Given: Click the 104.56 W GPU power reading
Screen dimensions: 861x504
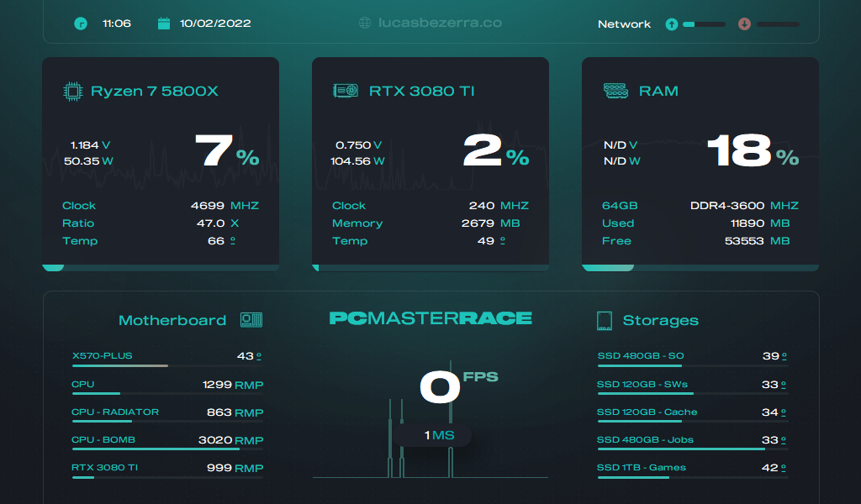Looking at the screenshot, I should (357, 160).
